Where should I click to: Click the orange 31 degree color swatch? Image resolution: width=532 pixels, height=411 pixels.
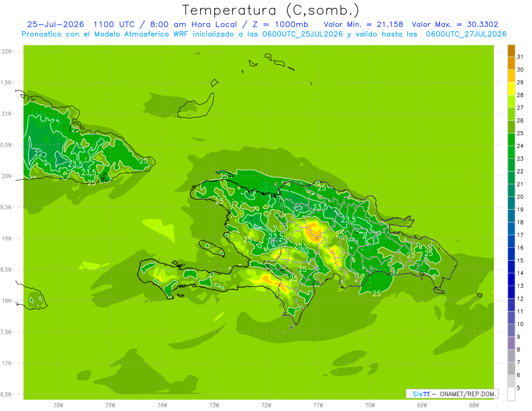(x=511, y=51)
